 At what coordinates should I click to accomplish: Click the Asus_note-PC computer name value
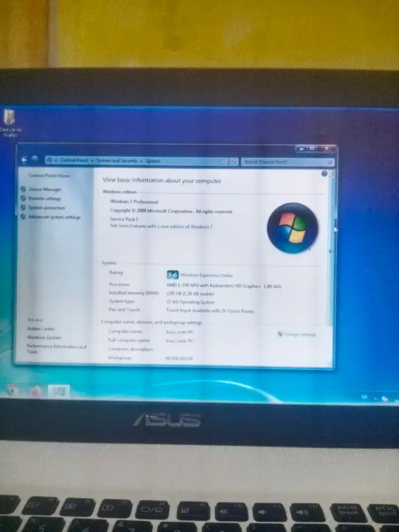pyautogui.click(x=179, y=332)
